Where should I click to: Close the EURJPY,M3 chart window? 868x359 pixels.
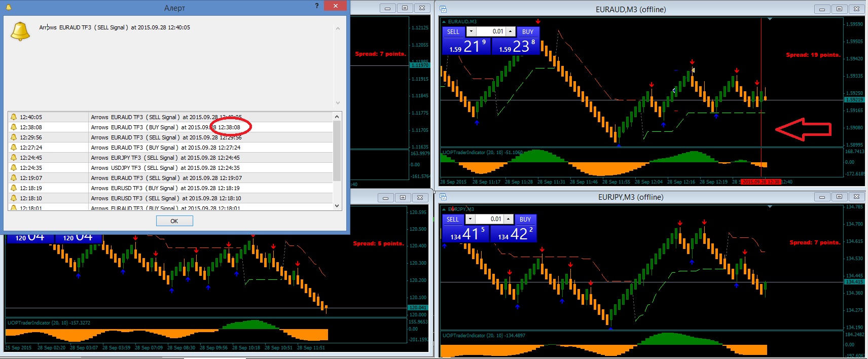tap(856, 196)
